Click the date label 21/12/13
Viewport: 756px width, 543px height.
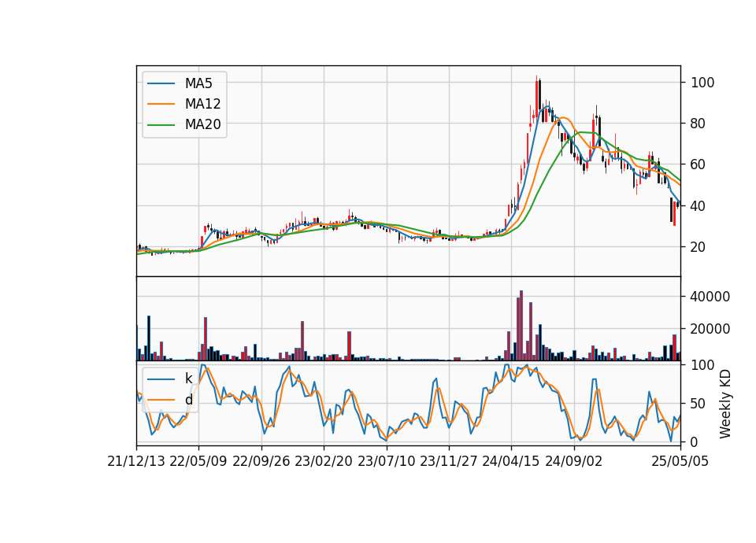(136, 461)
